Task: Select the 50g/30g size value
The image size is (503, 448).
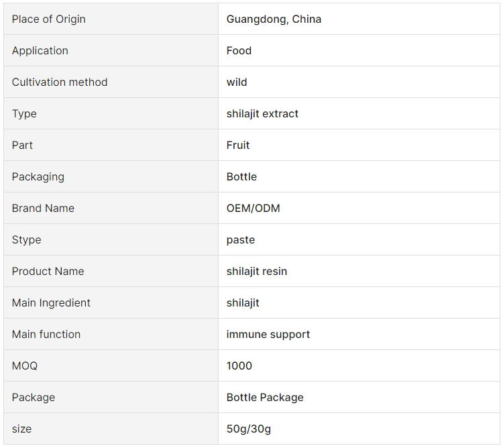Action: [249, 429]
